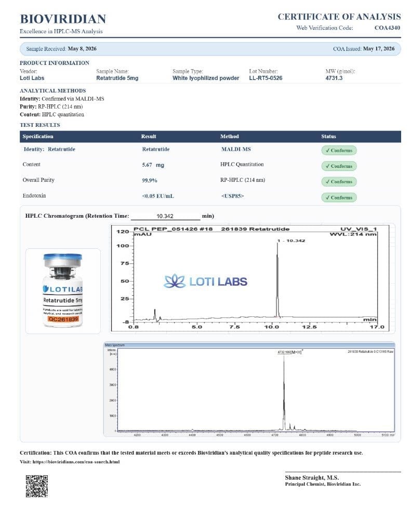This screenshot has width=411, height=532.
Task: Click the 'Identity: Retatrutide' specification cell
Action: point(49,149)
